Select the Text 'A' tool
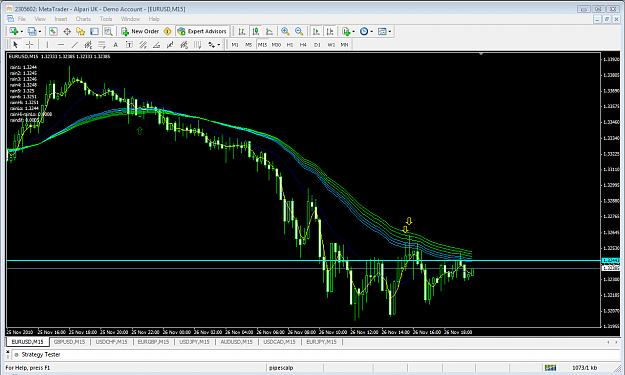Screen dimensions: 625x375 [116, 45]
